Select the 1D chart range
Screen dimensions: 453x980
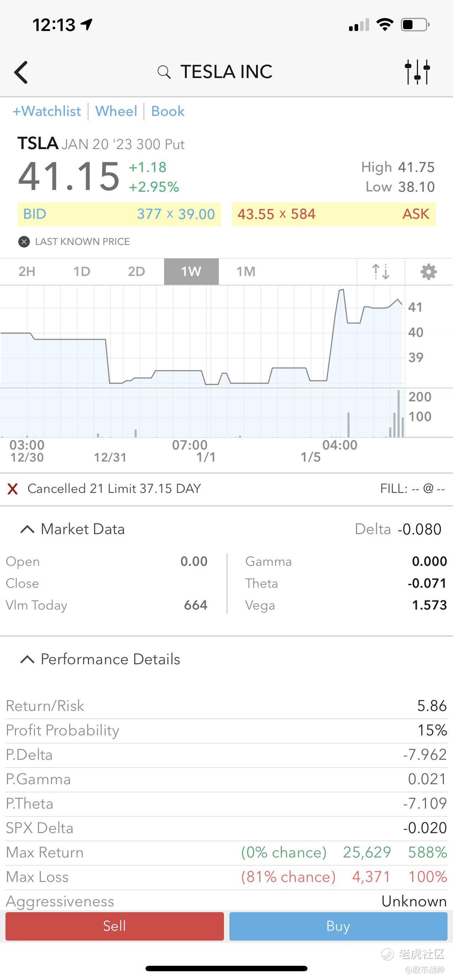coord(82,272)
